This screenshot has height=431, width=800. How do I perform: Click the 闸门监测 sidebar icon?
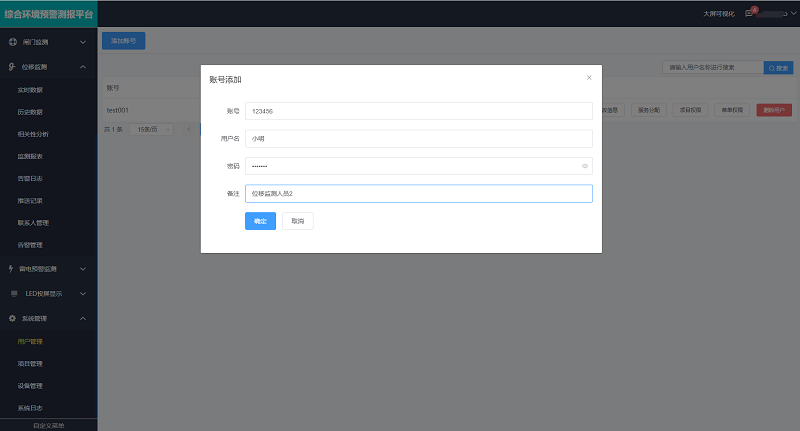coord(12,43)
